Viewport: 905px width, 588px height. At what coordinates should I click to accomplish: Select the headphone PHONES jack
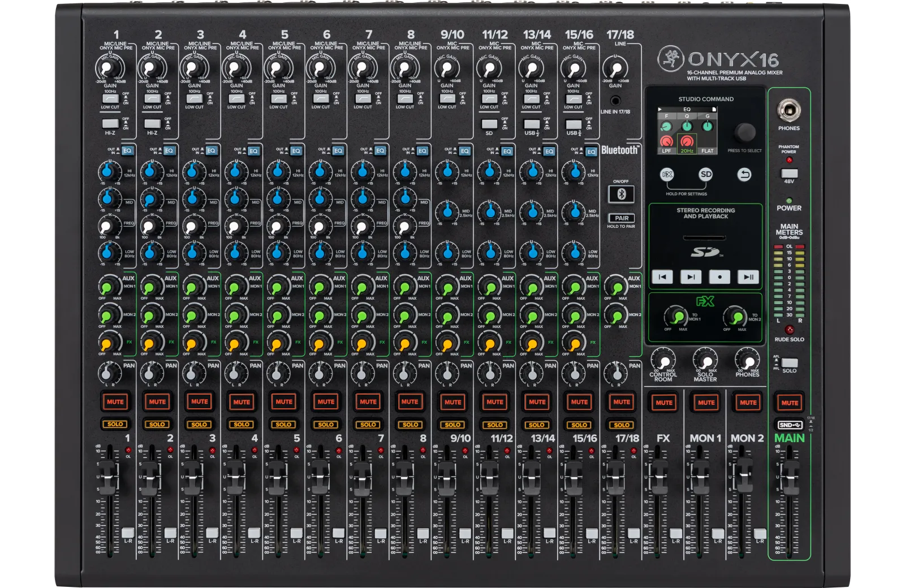pyautogui.click(x=788, y=110)
